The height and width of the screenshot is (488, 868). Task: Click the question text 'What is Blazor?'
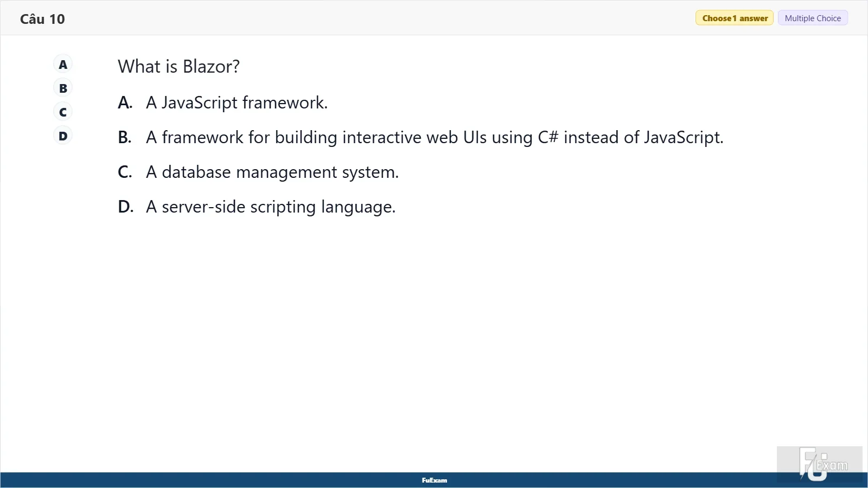pos(178,66)
